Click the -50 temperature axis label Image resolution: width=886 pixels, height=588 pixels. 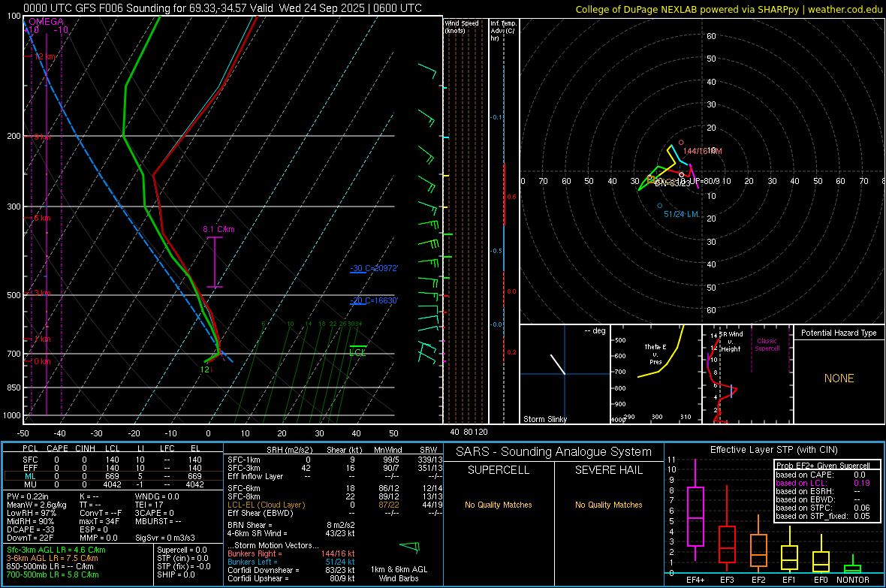(23, 433)
